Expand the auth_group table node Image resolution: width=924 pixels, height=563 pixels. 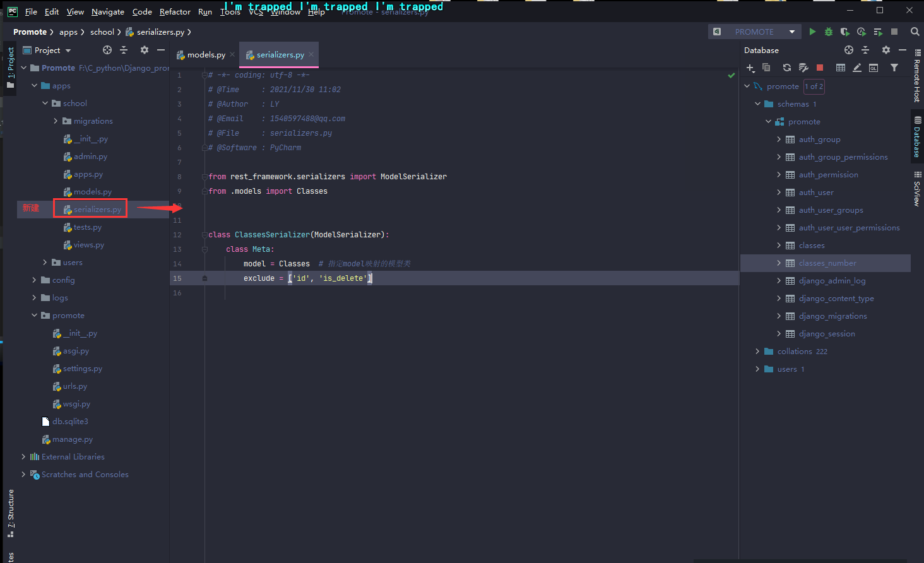point(779,139)
